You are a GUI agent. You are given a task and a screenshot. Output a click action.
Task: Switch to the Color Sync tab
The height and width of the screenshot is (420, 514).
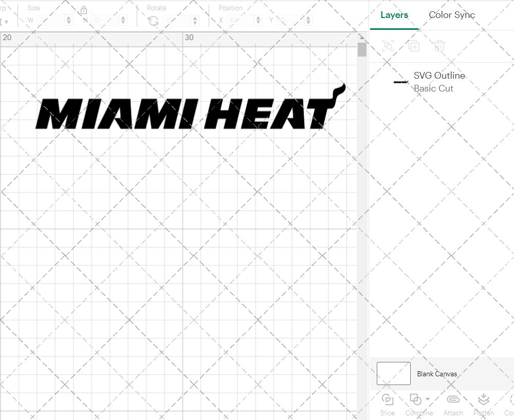pyautogui.click(x=452, y=15)
